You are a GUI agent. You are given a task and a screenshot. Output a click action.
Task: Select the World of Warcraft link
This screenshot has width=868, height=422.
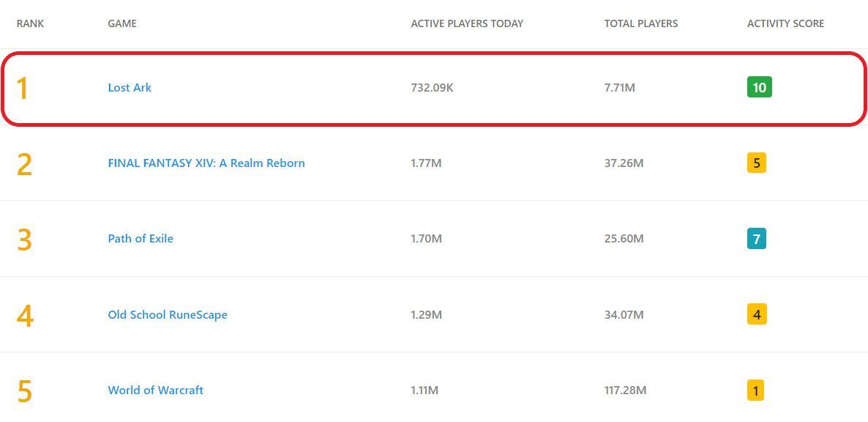tap(155, 390)
